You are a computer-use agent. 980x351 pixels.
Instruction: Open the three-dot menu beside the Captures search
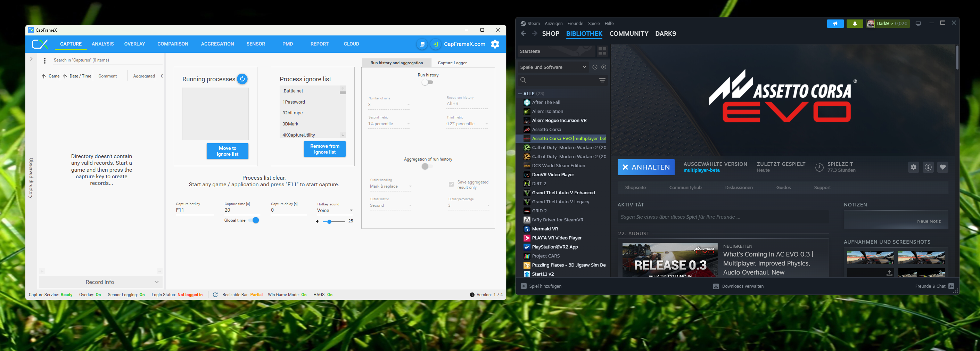pos(45,60)
